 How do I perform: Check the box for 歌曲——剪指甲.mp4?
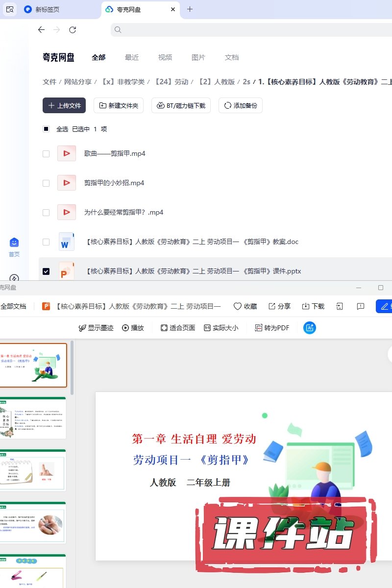(x=46, y=153)
